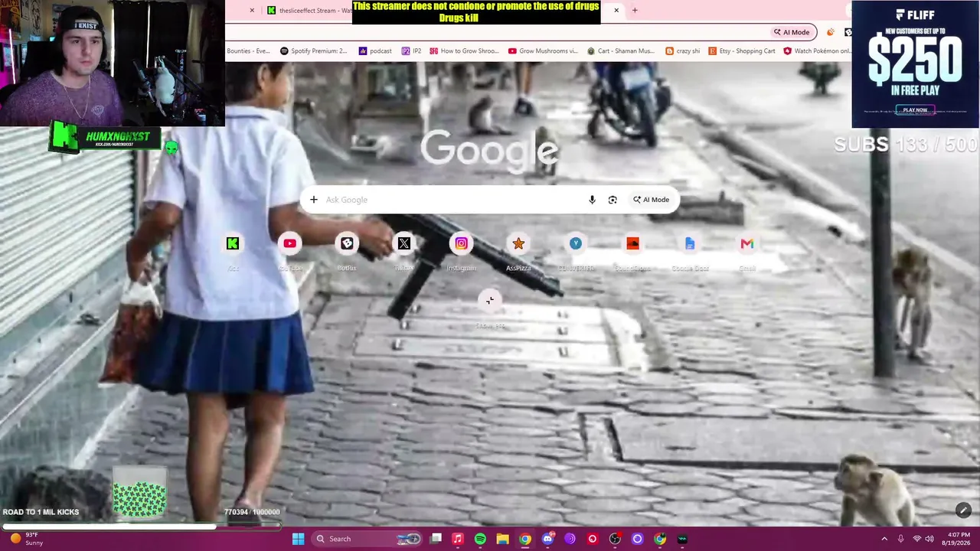Open microphone tray icon
Image resolution: width=980 pixels, height=551 pixels.
click(901, 539)
